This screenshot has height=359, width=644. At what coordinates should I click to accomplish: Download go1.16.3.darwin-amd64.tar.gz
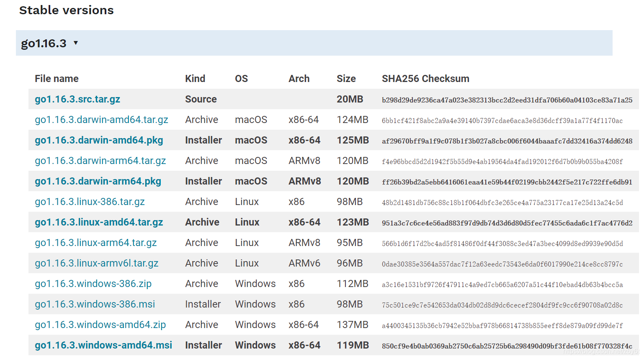pyautogui.click(x=101, y=120)
